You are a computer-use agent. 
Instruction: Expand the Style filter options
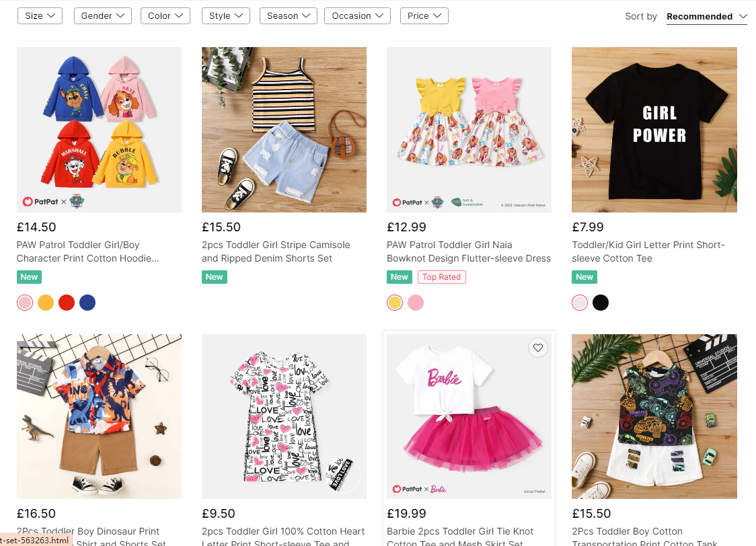point(225,16)
